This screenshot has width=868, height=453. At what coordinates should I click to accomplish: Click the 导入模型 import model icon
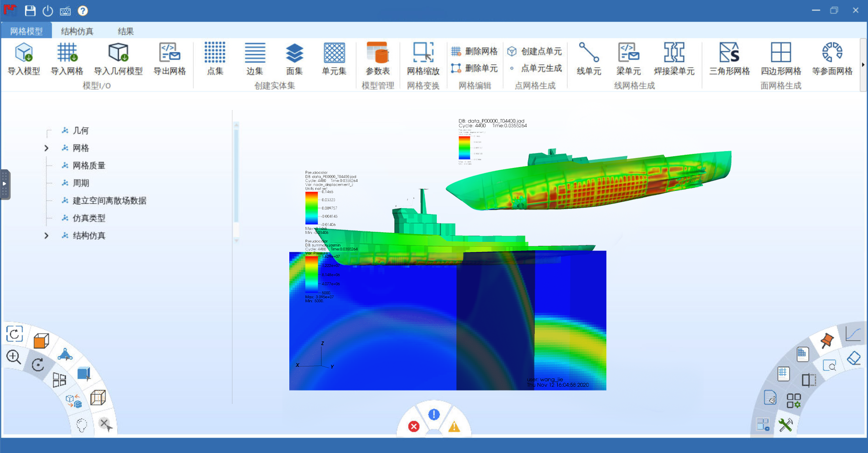[24, 58]
